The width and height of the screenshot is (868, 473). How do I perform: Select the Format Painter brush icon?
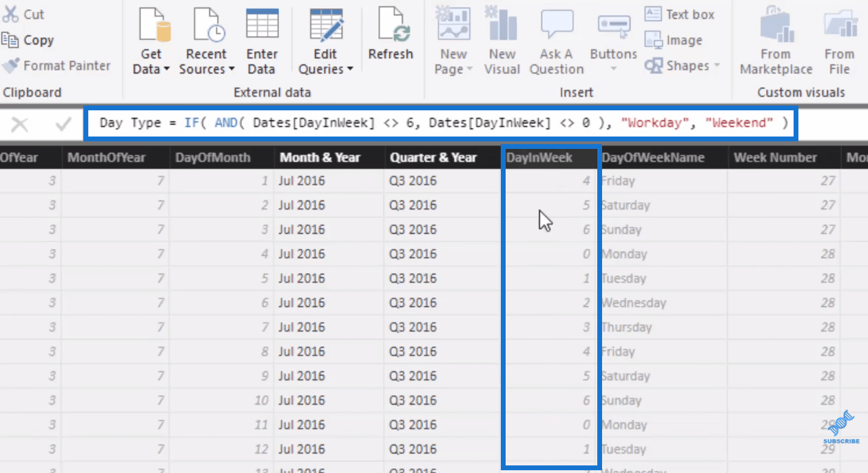click(x=10, y=66)
